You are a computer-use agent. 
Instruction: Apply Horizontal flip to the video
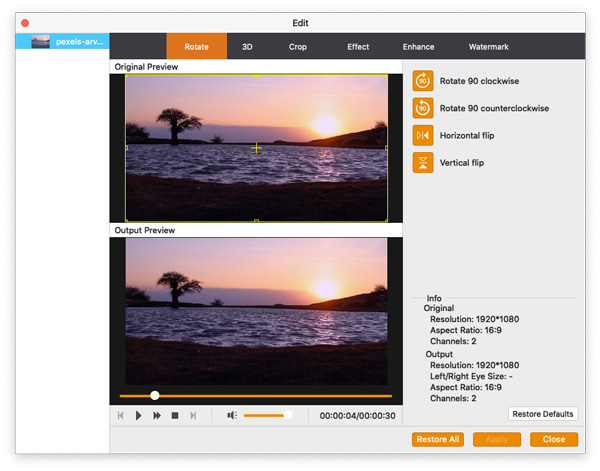pyautogui.click(x=423, y=135)
